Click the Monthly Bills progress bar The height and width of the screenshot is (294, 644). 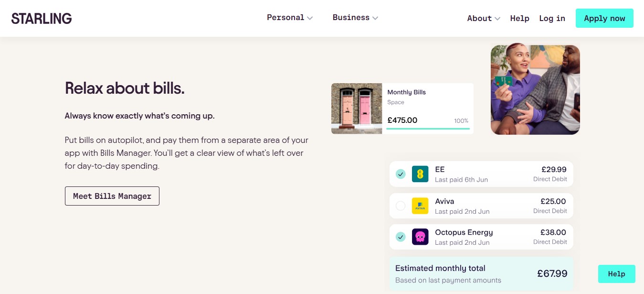click(428, 128)
